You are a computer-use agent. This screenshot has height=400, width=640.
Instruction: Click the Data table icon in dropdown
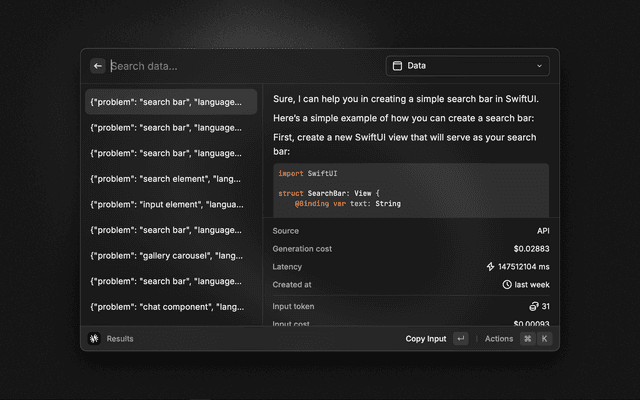click(397, 66)
